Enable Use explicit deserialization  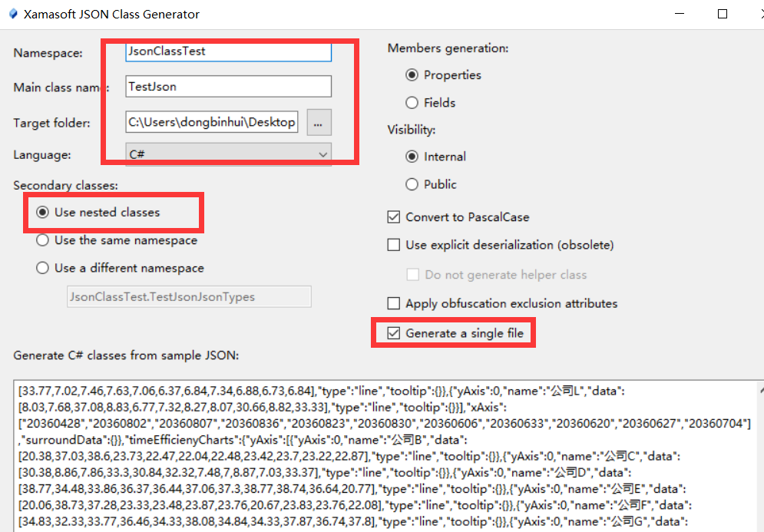[394, 244]
